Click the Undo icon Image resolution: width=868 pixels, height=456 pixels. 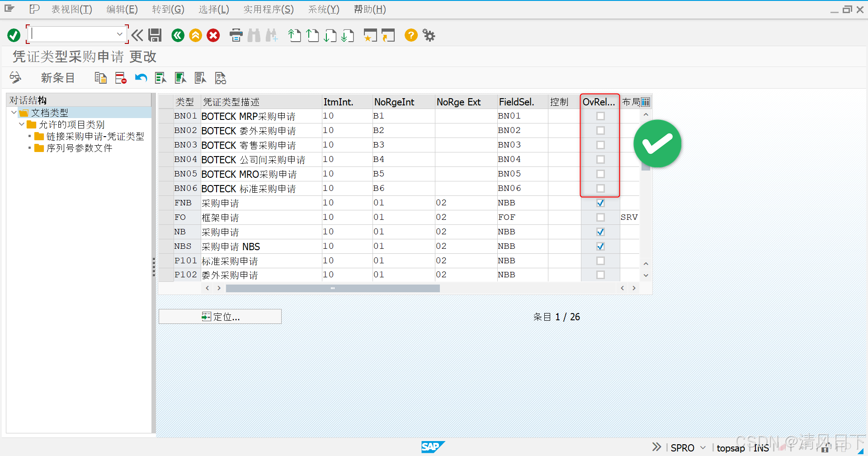pos(141,77)
